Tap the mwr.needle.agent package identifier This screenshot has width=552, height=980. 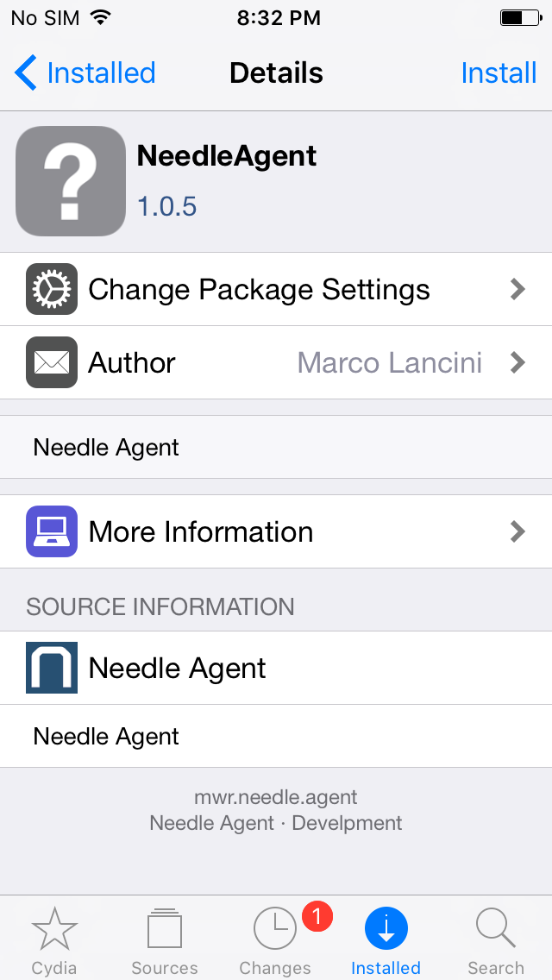click(x=276, y=797)
